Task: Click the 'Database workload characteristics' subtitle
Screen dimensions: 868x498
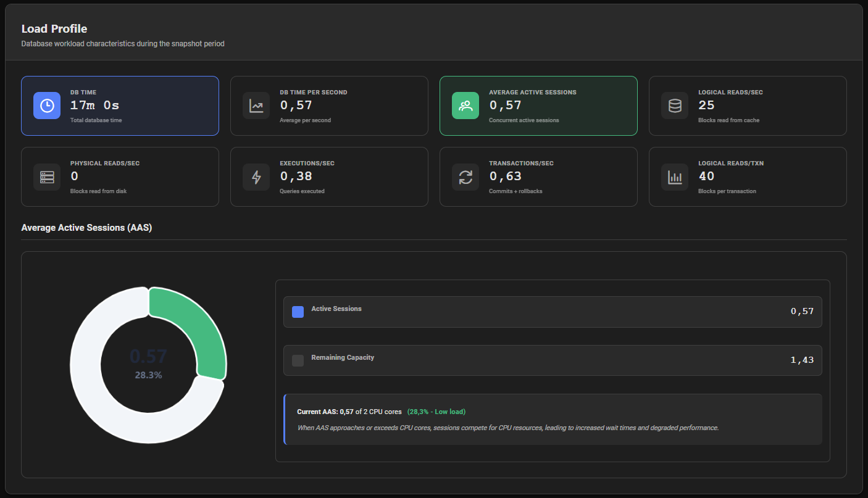Action: 123,44
